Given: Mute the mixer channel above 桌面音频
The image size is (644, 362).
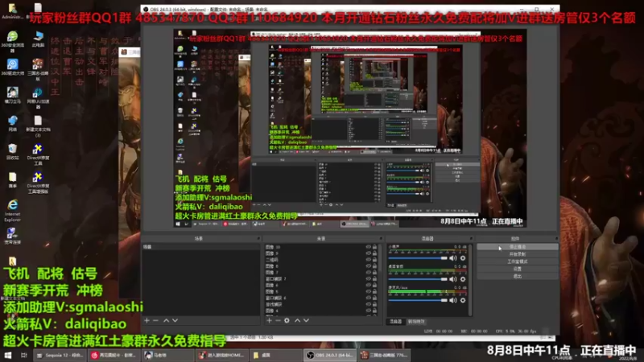Looking at the screenshot, I should tap(453, 258).
